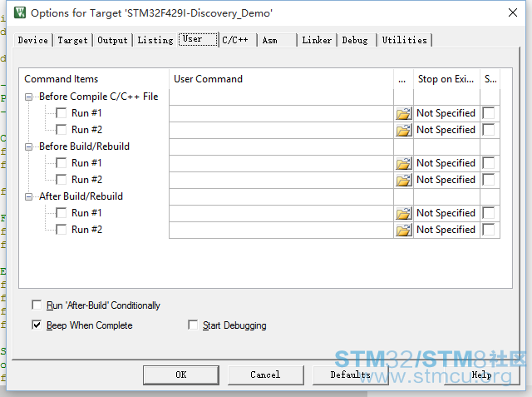Select the Before Build/Rebuild tree label
532x397 pixels.
click(84, 146)
